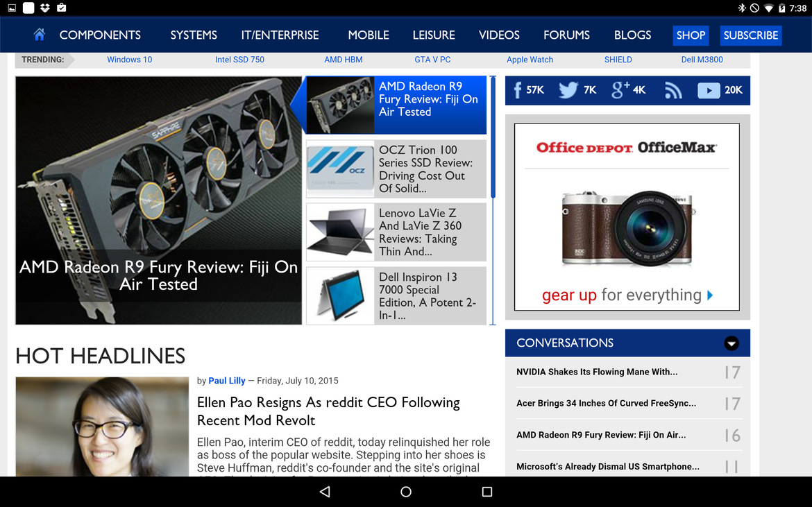The width and height of the screenshot is (812, 507).
Task: Click the Subscribe button
Action: pos(751,35)
